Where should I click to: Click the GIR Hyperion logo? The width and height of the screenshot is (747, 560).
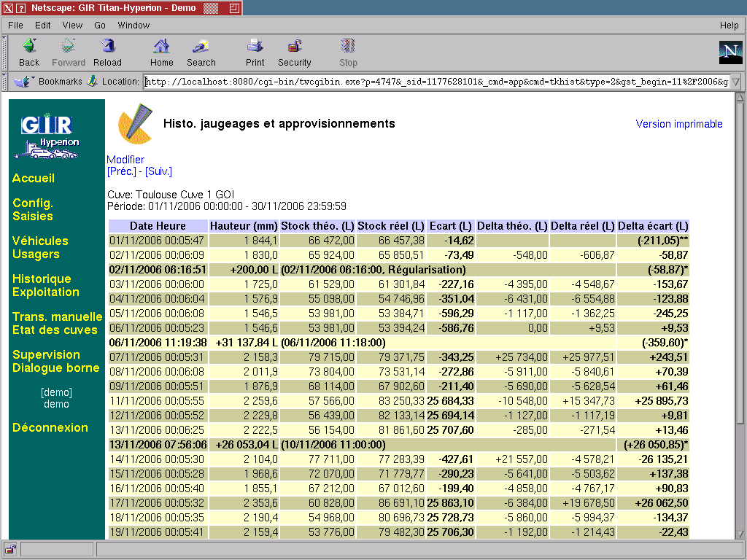pyautogui.click(x=47, y=135)
